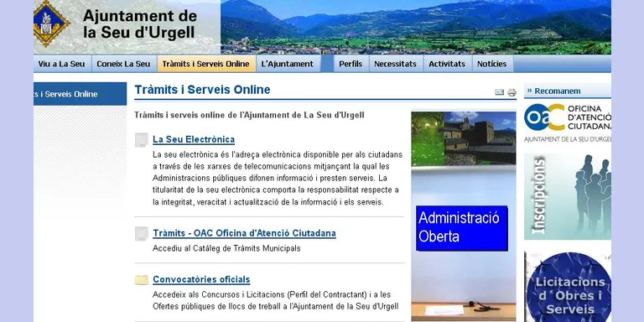Click the subtitle 'Tràmits i serveis online de l'Ajuntament'
Screen dimensions: 644x322
tap(249, 115)
